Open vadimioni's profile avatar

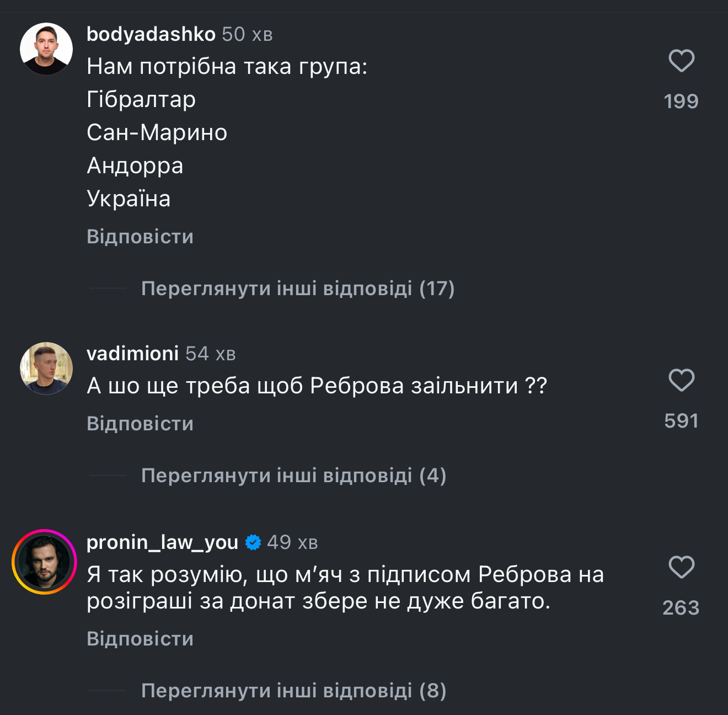(46, 368)
